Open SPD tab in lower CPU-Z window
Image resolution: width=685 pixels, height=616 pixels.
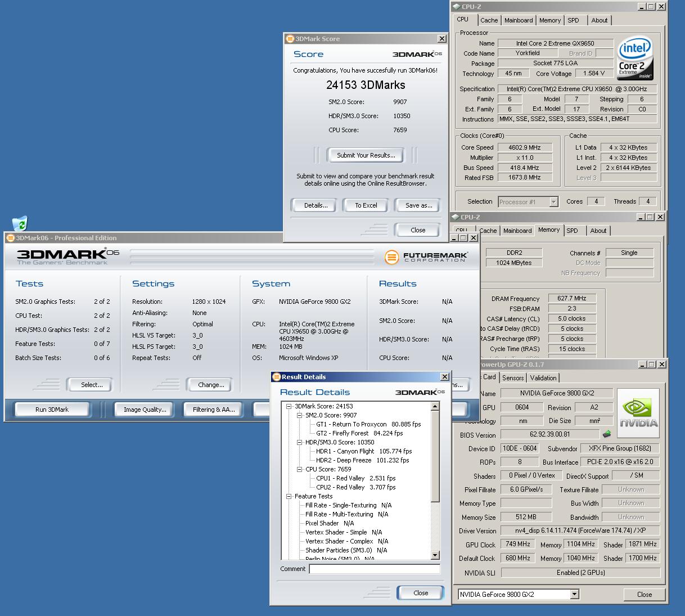pyautogui.click(x=572, y=231)
